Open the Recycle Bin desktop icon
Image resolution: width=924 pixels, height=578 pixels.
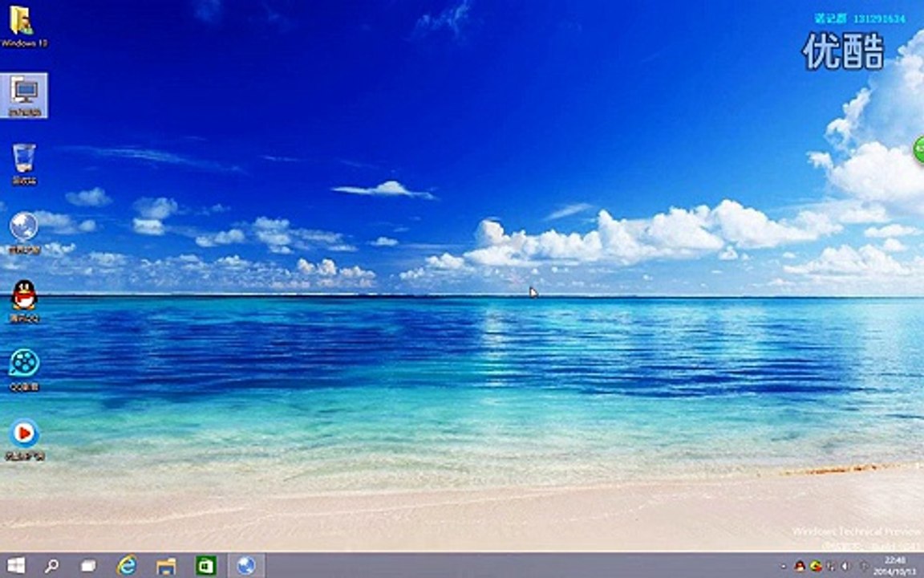point(24,164)
